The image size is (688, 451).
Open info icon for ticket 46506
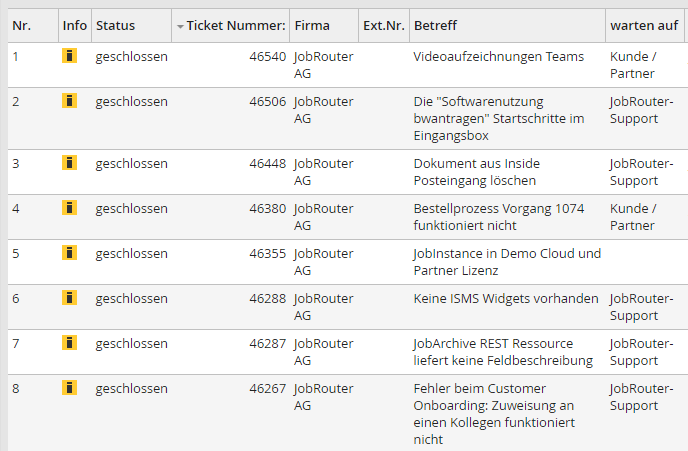pos(69,100)
